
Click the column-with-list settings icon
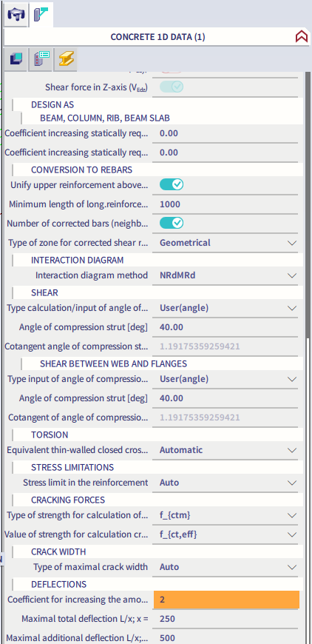coord(41,59)
